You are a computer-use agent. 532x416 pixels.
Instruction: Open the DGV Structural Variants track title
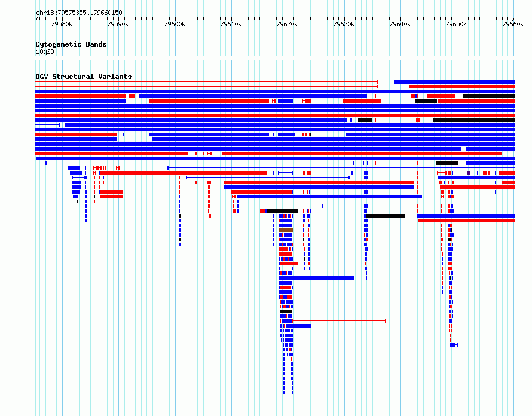[x=84, y=77]
